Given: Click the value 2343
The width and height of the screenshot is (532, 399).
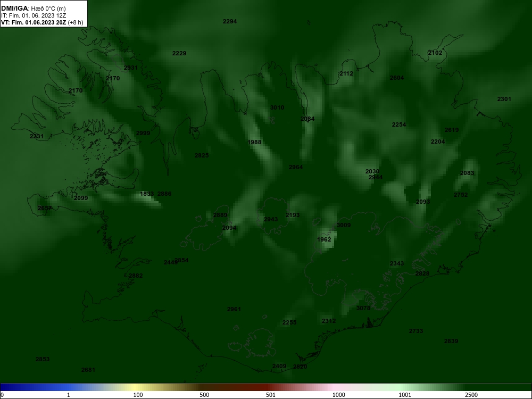Looking at the screenshot, I should point(397,264).
